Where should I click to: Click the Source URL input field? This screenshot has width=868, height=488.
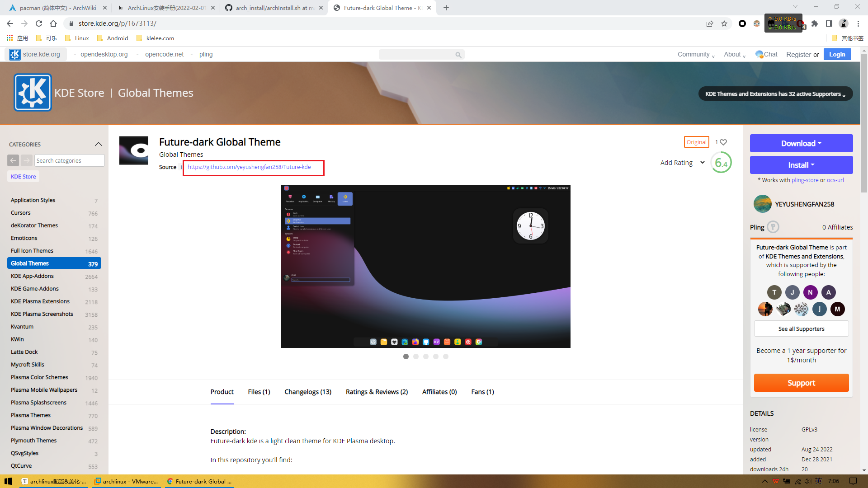(x=255, y=167)
